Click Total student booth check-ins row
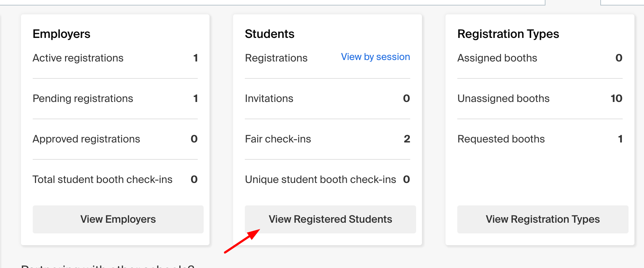Image resolution: width=644 pixels, height=268 pixels. point(115,180)
